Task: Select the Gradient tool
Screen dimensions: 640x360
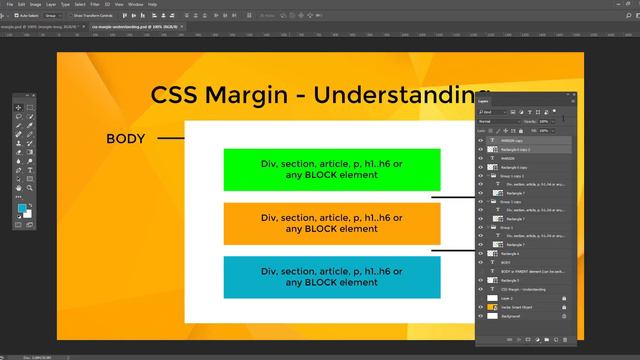Action: pos(30,152)
